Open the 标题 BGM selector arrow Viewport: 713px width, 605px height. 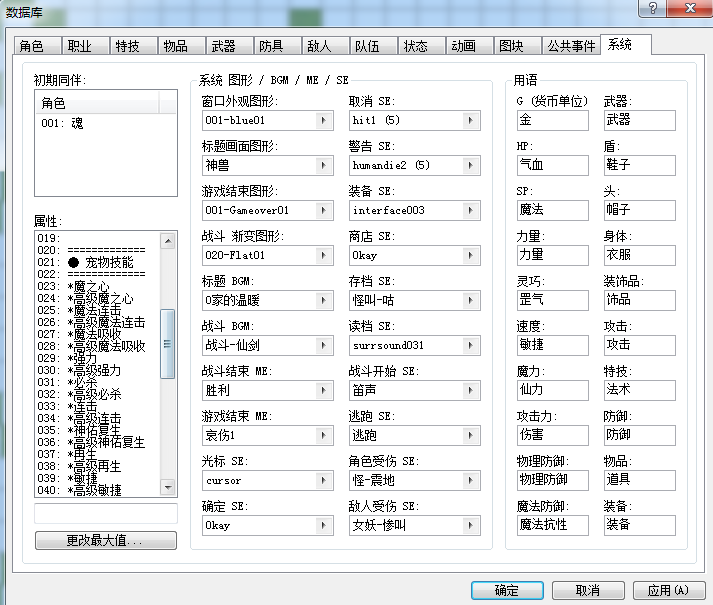pyautogui.click(x=323, y=301)
